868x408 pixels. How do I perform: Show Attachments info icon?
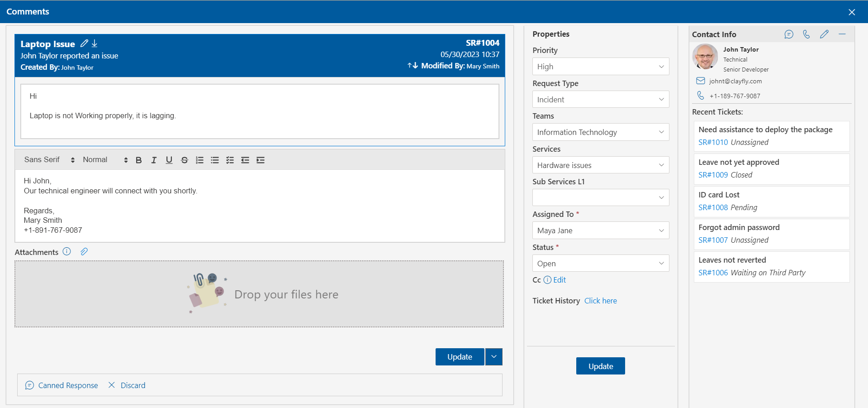[67, 251]
